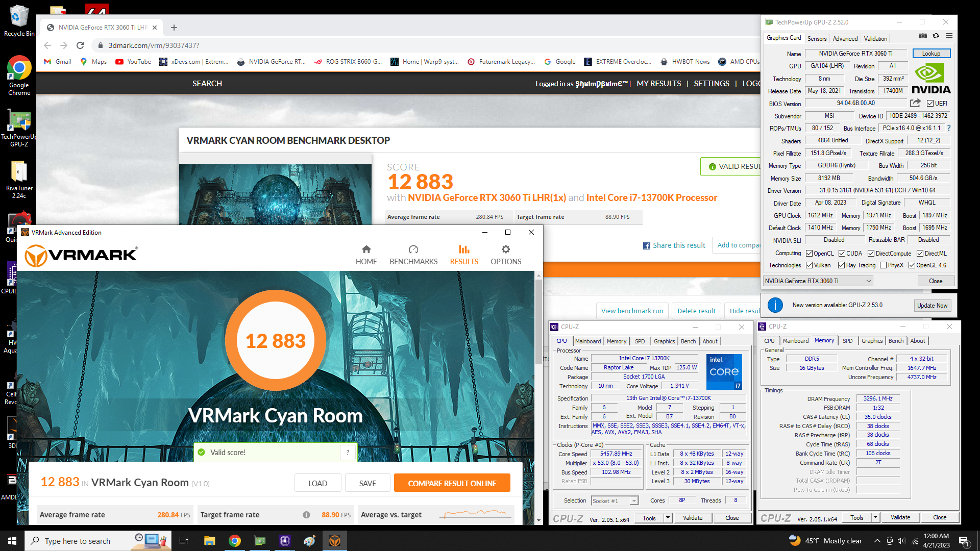
Task: Open VRMark RESULTS tab
Action: pyautogui.click(x=464, y=255)
